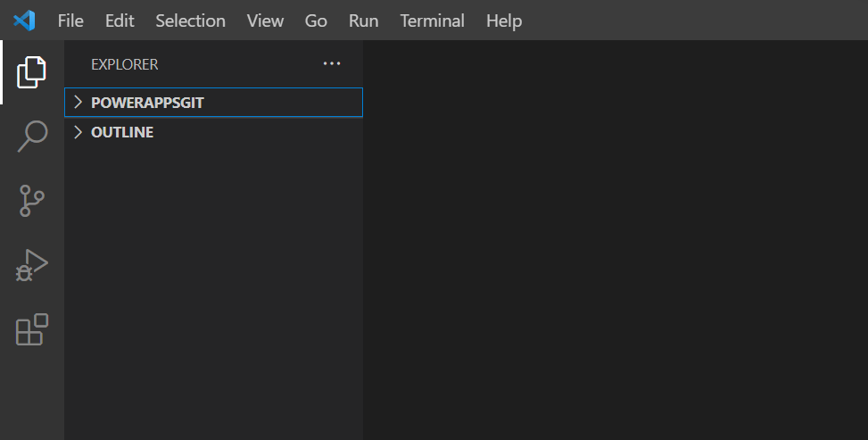Open the Explorer view in activity bar
Viewport: 868px width, 440px height.
coord(31,72)
